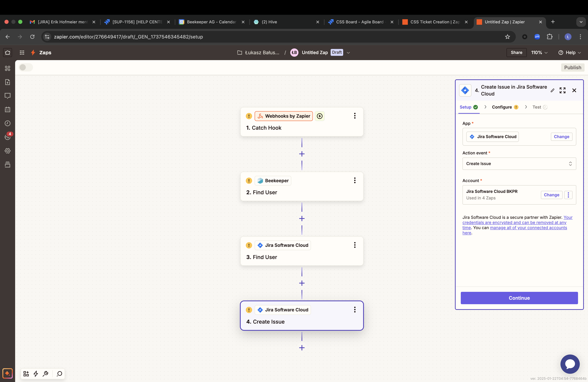
Task: Click the Publish button
Action: click(572, 67)
